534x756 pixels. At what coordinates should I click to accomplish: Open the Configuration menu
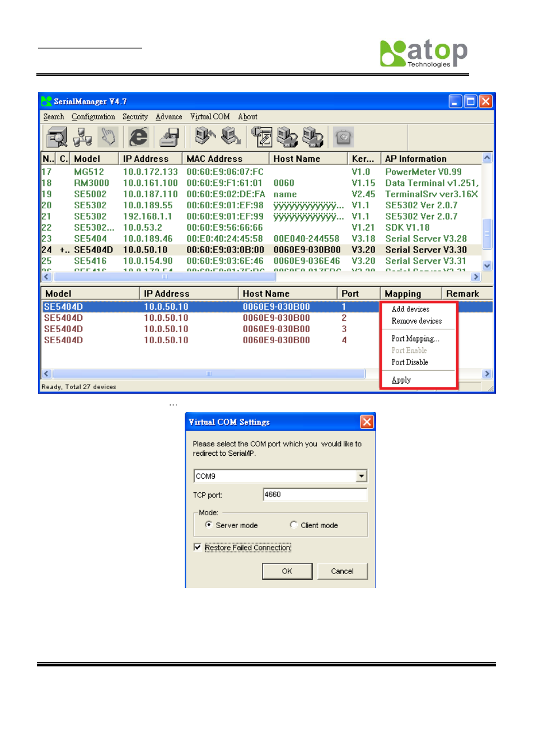click(x=93, y=116)
